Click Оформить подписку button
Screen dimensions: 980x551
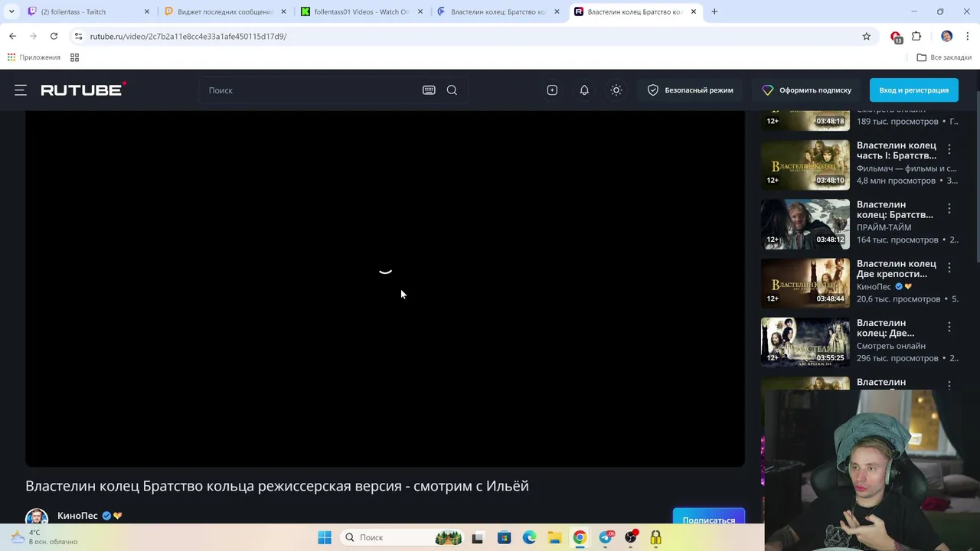coord(807,90)
